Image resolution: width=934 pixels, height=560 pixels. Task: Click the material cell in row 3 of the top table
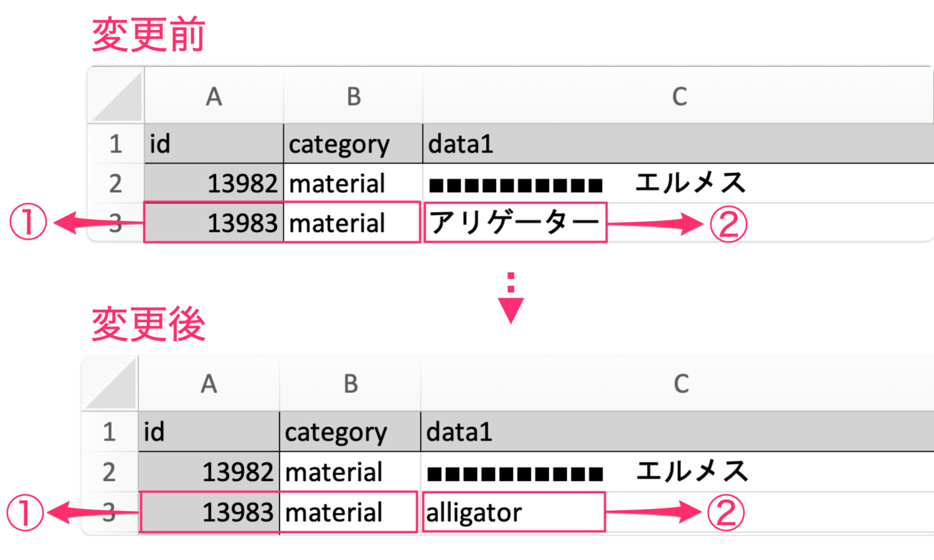pyautogui.click(x=353, y=222)
